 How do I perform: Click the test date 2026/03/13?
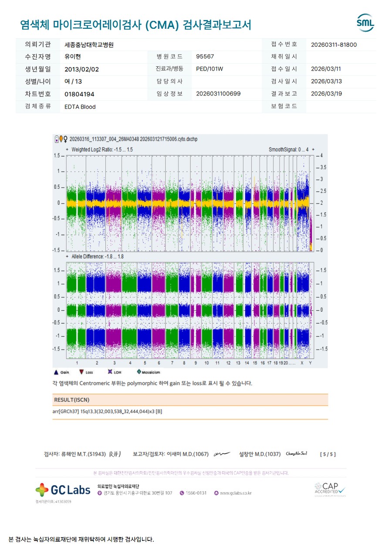point(326,82)
